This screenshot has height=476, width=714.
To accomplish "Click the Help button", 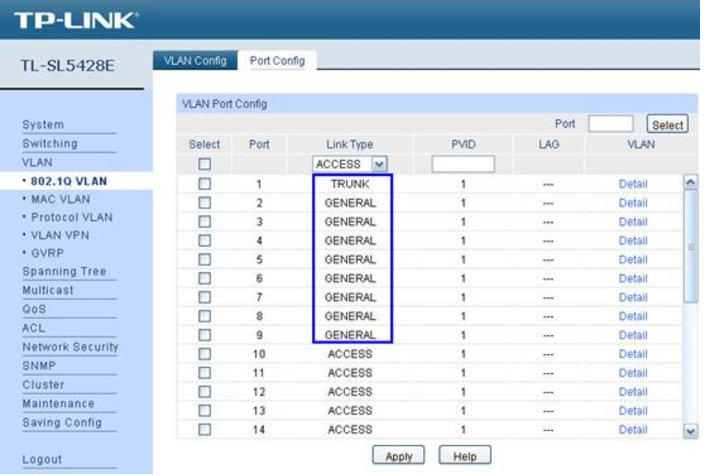I will tap(465, 456).
